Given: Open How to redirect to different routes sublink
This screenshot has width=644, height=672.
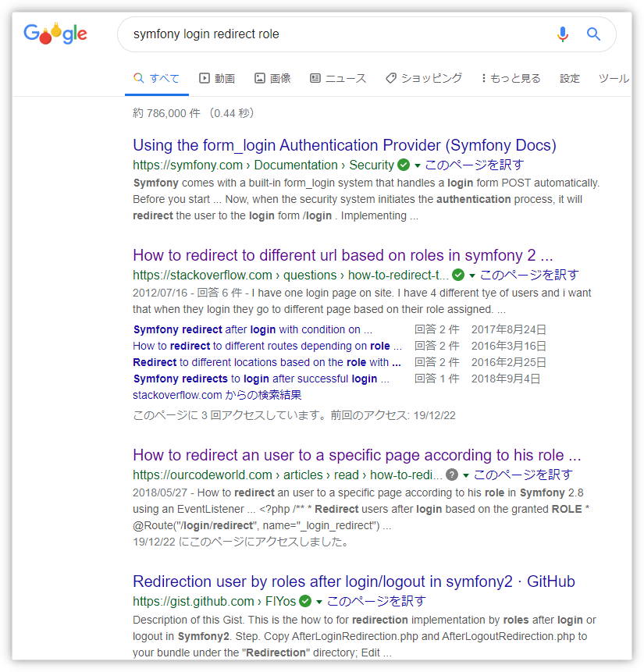Looking at the screenshot, I should 268,346.
